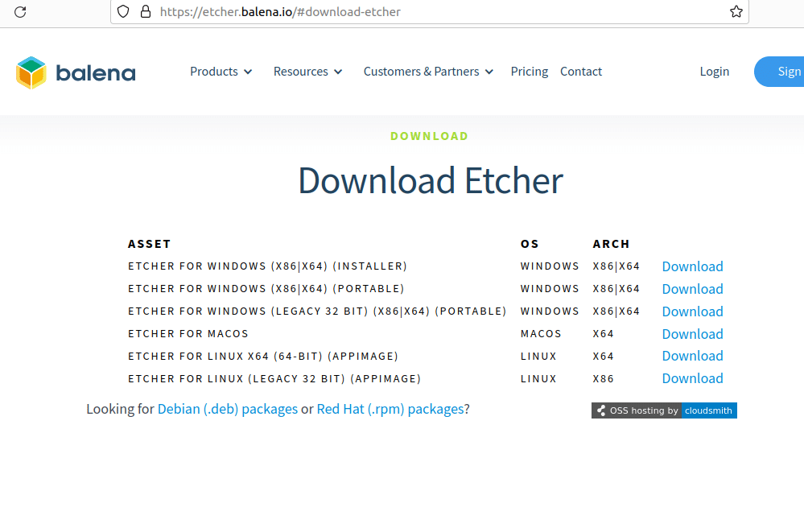The image size is (804, 532).
Task: Select 'Etcher for Linux x64 (64-bit) (AppImage)' text
Action: coord(263,356)
